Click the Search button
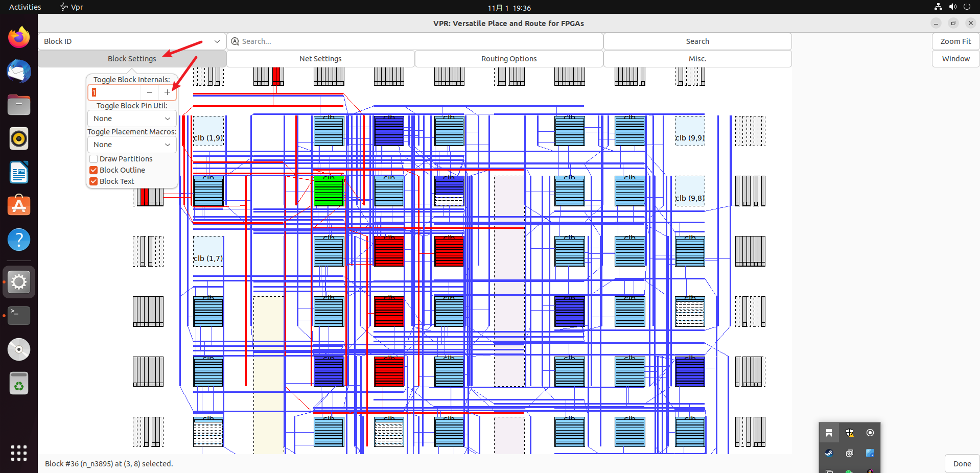The image size is (980, 473). pyautogui.click(x=697, y=41)
